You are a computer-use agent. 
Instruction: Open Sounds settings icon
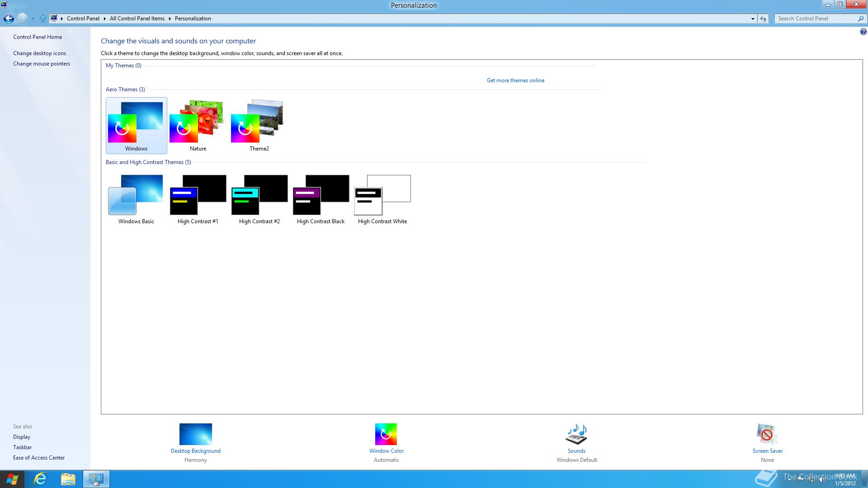[x=576, y=434]
